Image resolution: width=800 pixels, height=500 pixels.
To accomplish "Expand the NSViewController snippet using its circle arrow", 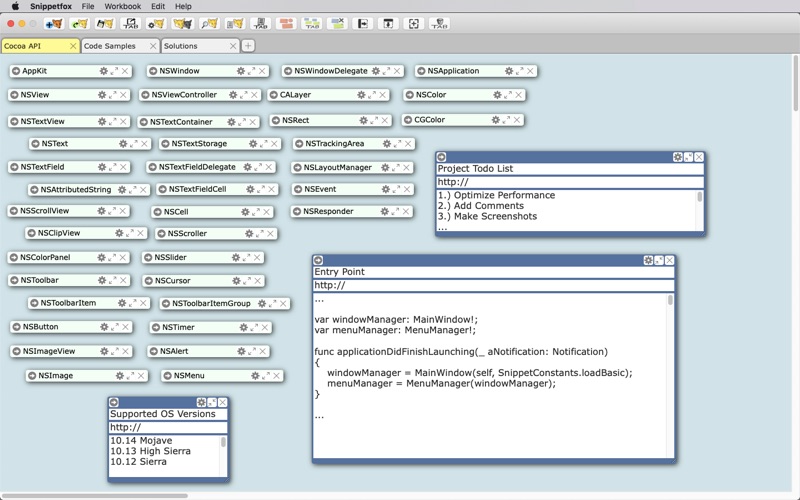I will pyautogui.click(x=145, y=95).
